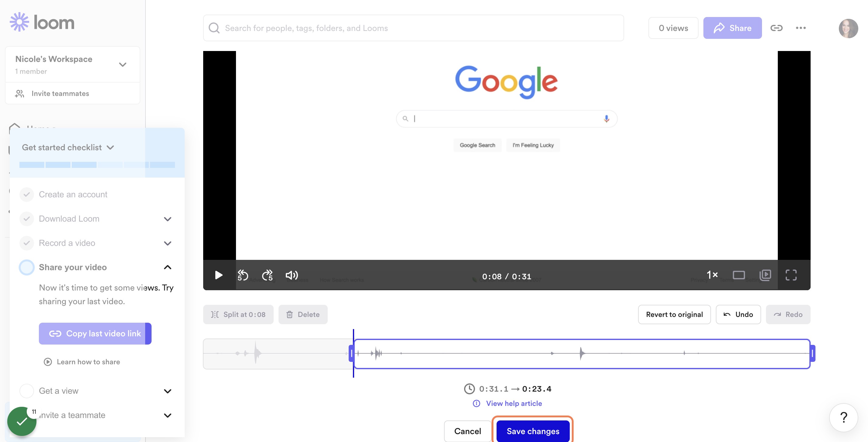
Task: Undo the last edit
Action: 738,314
